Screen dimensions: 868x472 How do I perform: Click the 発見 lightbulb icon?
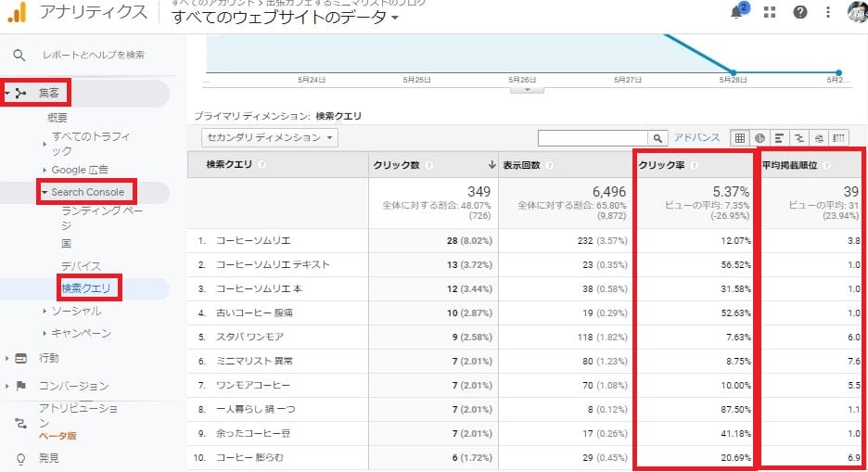click(21, 459)
